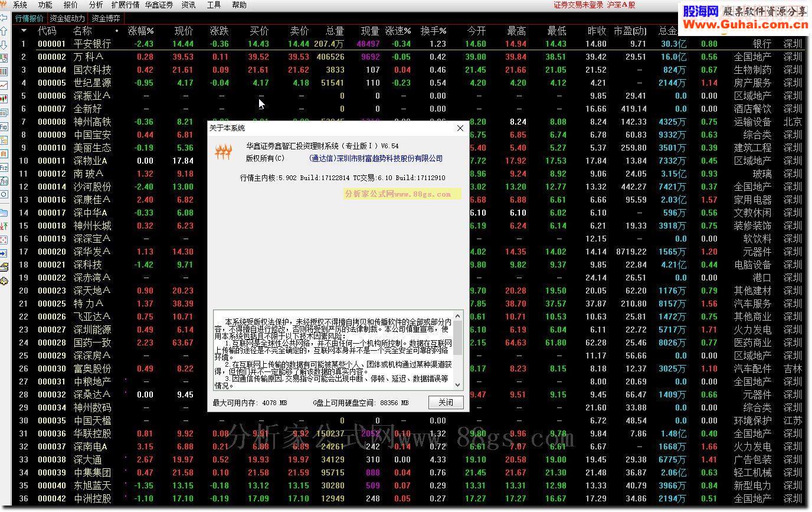Sort by the 总量 column header
The width and height of the screenshot is (812, 512).
(x=335, y=31)
